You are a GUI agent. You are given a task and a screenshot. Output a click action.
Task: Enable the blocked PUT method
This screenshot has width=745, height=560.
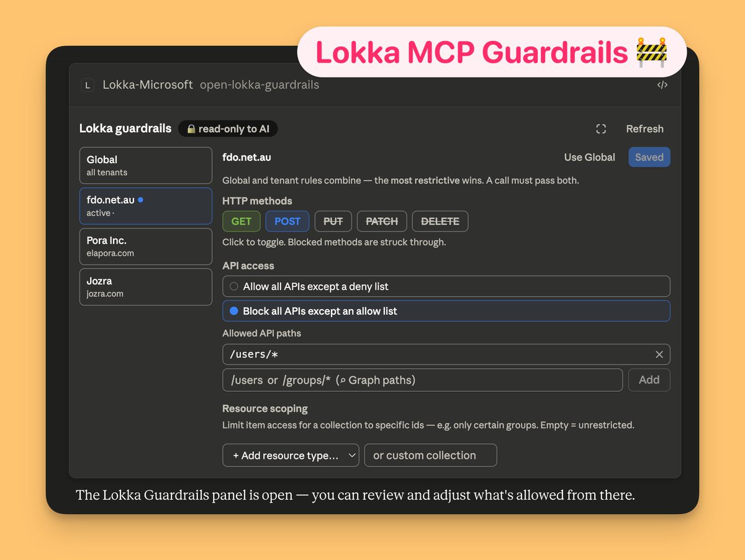333,222
